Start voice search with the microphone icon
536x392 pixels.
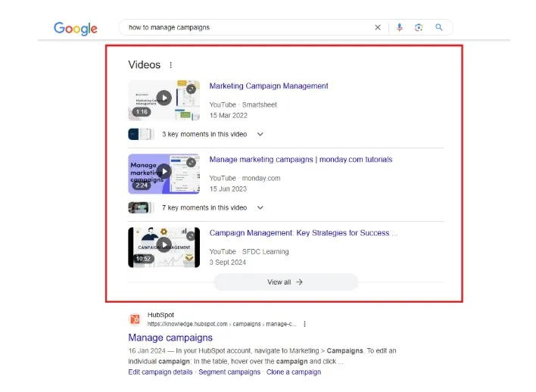pos(399,27)
